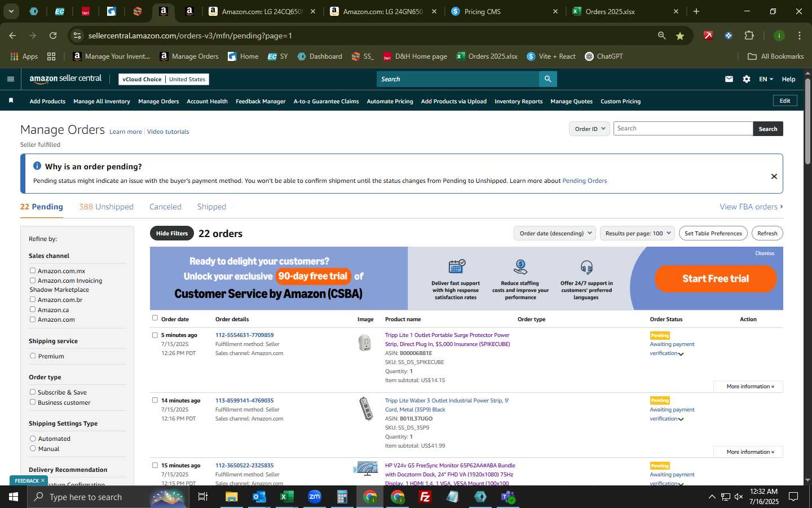Go back with the browser back arrow
The width and height of the screenshot is (812, 508).
12,36
